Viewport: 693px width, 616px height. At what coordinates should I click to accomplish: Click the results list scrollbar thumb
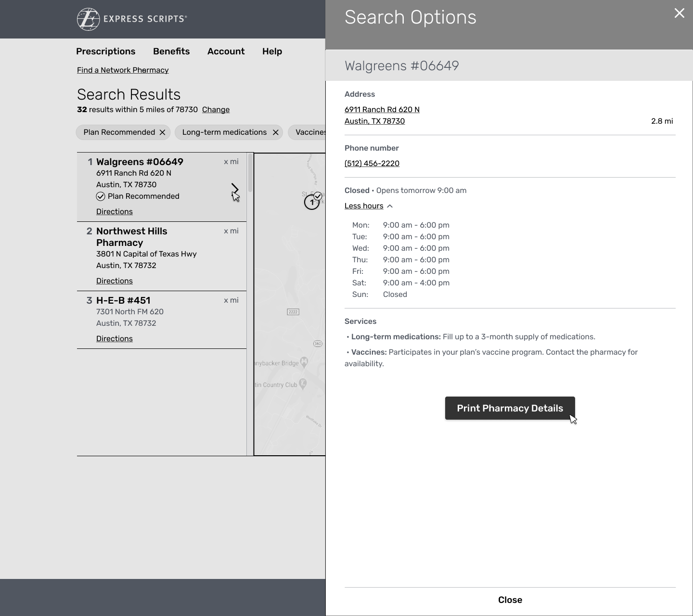[x=250, y=172]
